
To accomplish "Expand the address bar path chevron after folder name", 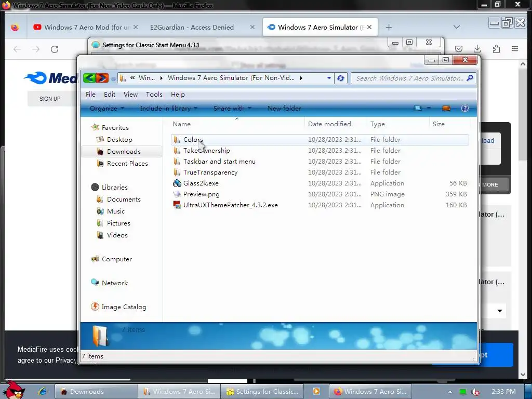I will click(301, 78).
